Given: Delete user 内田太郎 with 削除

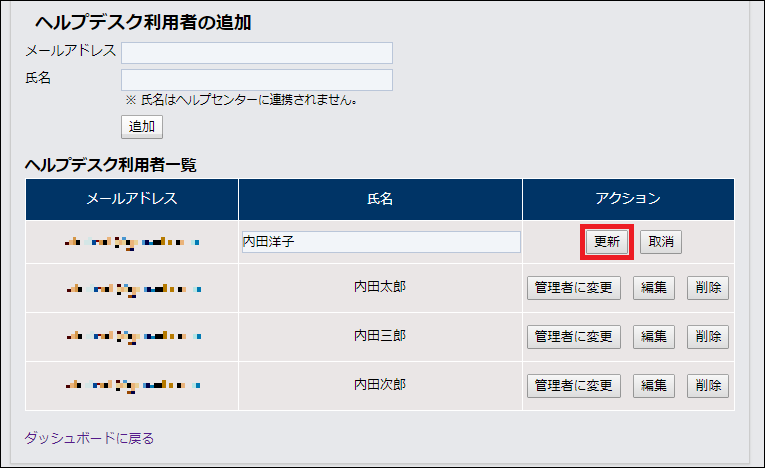Looking at the screenshot, I should 707,288.
